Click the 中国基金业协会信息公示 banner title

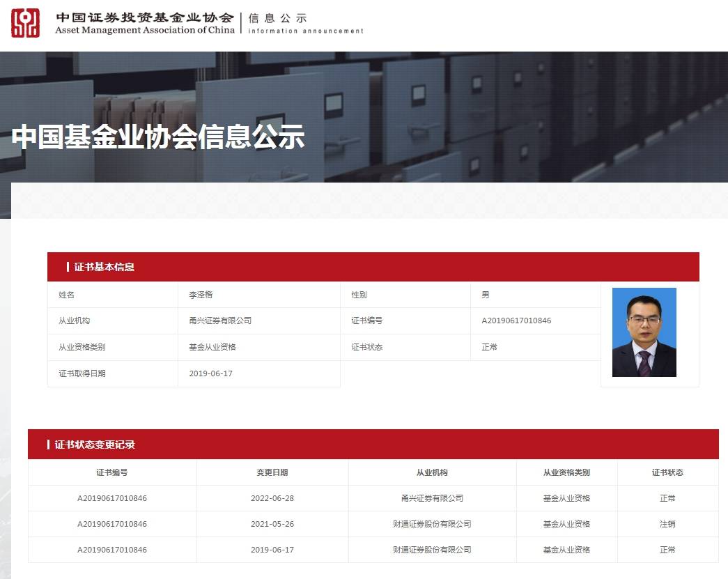[158, 137]
